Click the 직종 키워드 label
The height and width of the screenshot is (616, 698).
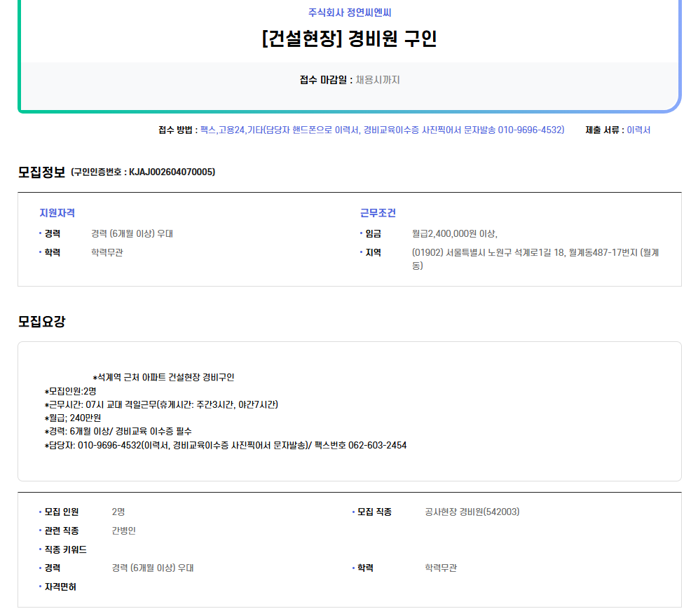tap(65, 549)
